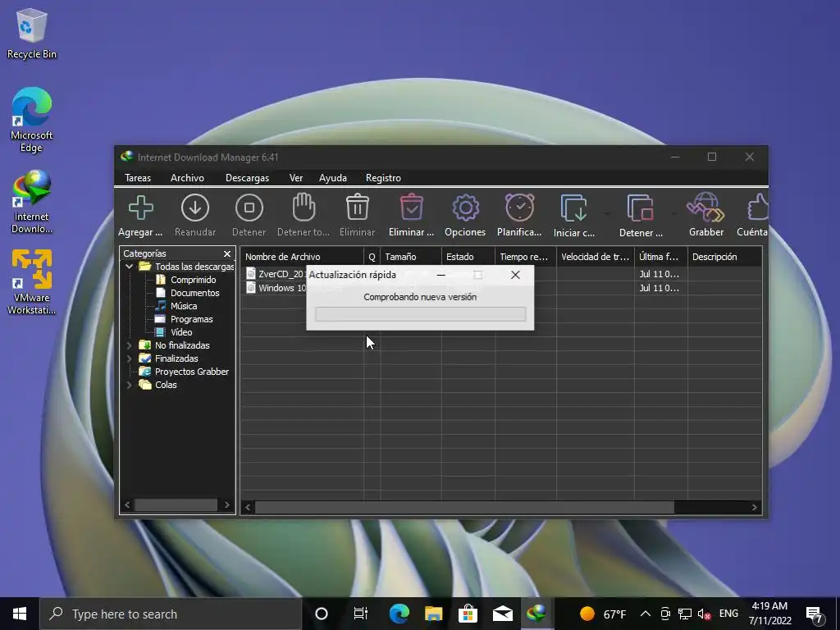840x630 pixels.
Task: Click the Eliminar trash can icon
Action: tap(358, 208)
